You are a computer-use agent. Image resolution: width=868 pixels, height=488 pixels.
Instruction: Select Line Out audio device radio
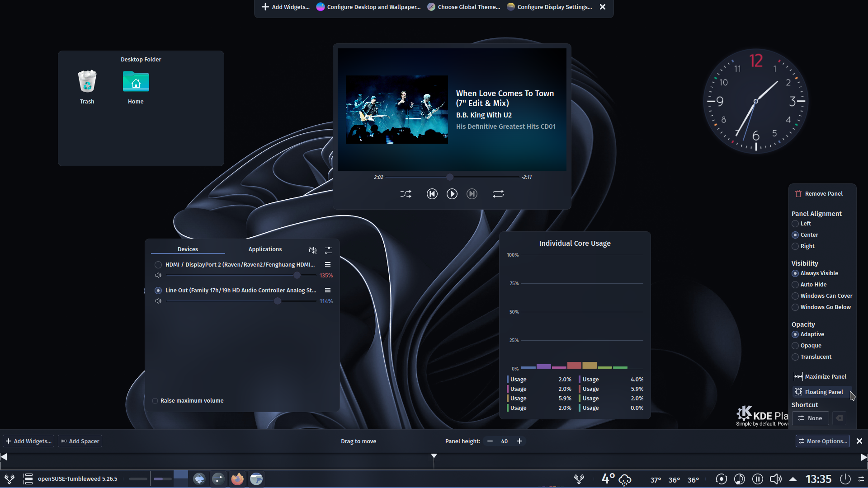pyautogui.click(x=158, y=291)
